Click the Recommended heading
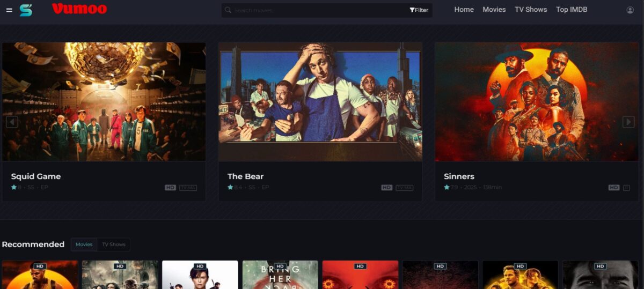 coord(33,244)
